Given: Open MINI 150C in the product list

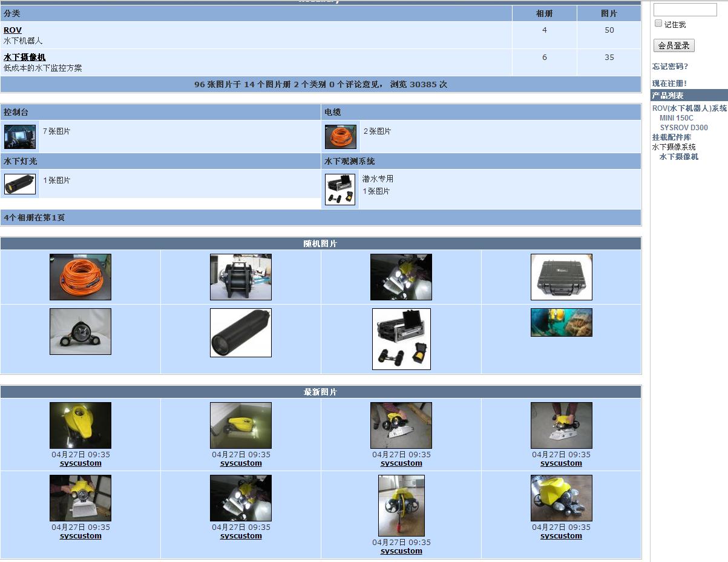Looking at the screenshot, I should (677, 118).
